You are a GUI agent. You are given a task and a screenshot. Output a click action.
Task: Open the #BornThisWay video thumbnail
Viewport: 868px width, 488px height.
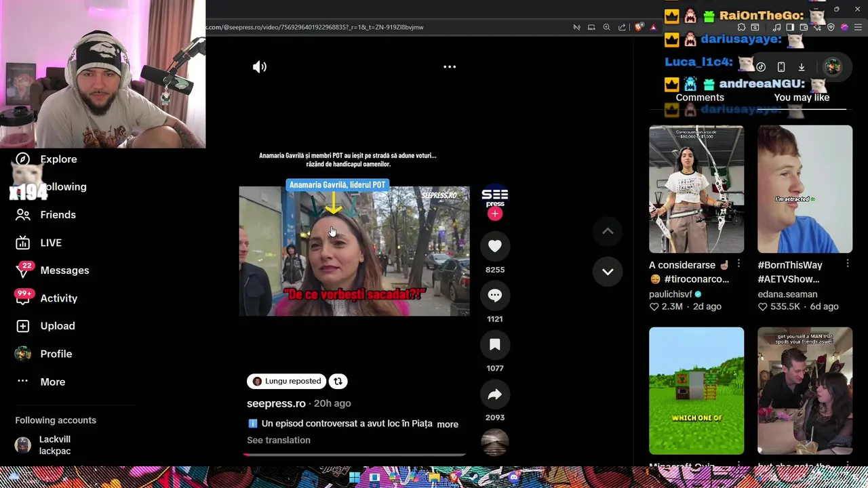[805, 188]
